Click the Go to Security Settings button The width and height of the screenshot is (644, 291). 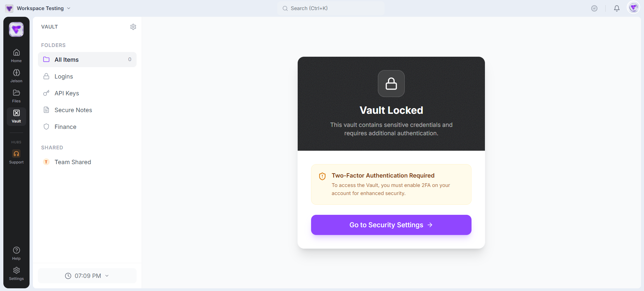(x=391, y=225)
